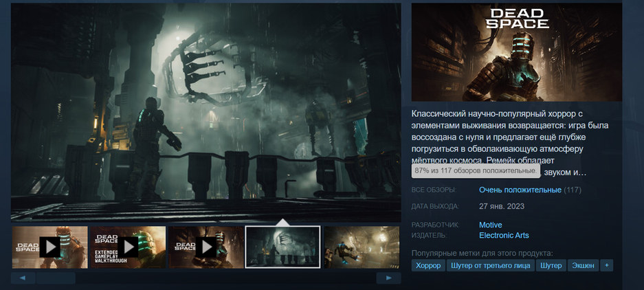Image resolution: width=644 pixels, height=290 pixels.
Task: Play the first Dead Space trailer thumbnail
Action: click(x=49, y=247)
